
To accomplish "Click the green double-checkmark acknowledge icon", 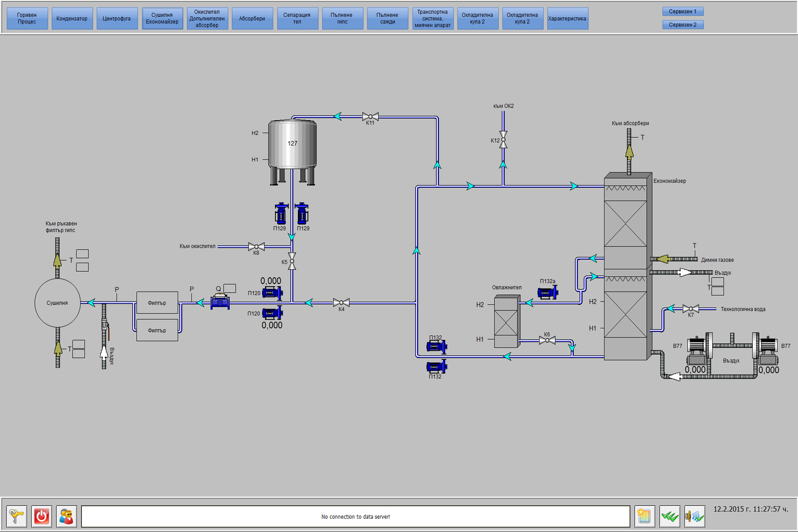I will [x=670, y=516].
